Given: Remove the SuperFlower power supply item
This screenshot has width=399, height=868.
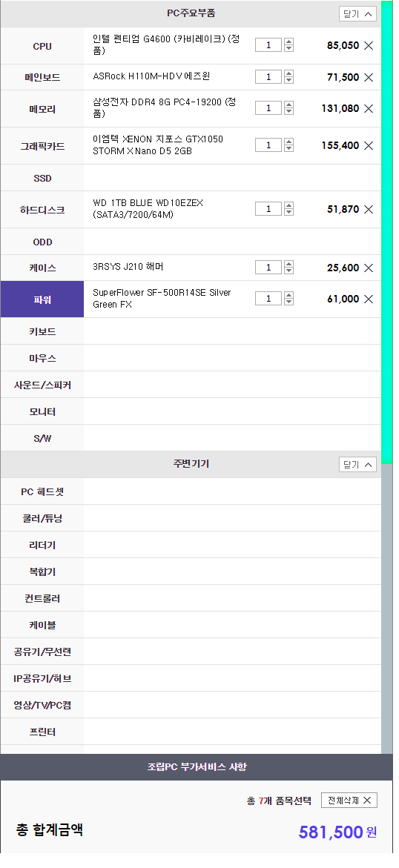Looking at the screenshot, I should (x=369, y=299).
